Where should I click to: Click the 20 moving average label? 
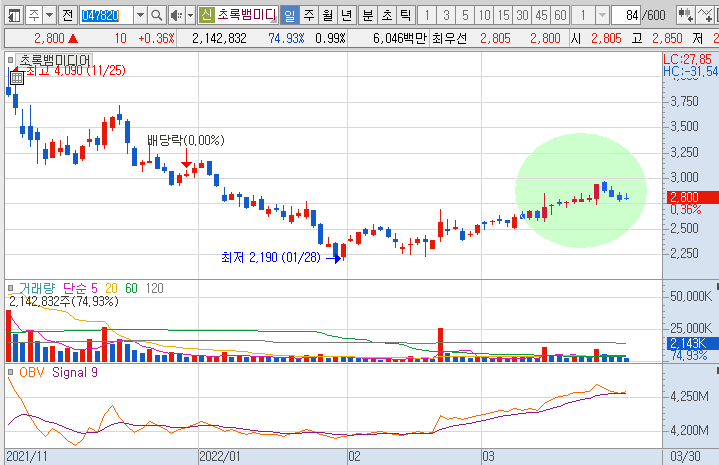pos(111,288)
